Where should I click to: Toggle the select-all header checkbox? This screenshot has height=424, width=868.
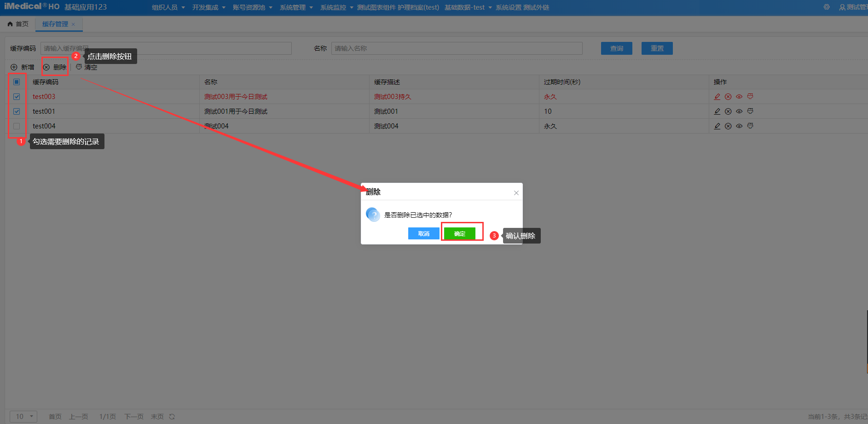17,82
